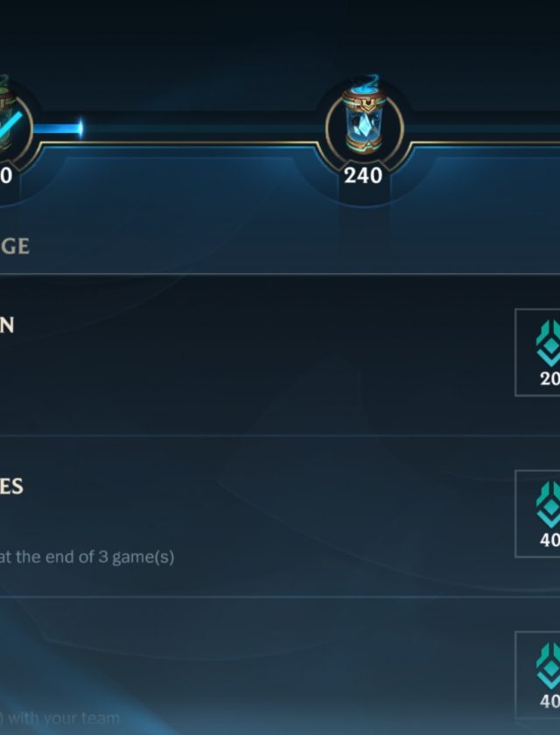
Task: Open the blue crystal capsule reward at 240
Action: click(364, 116)
